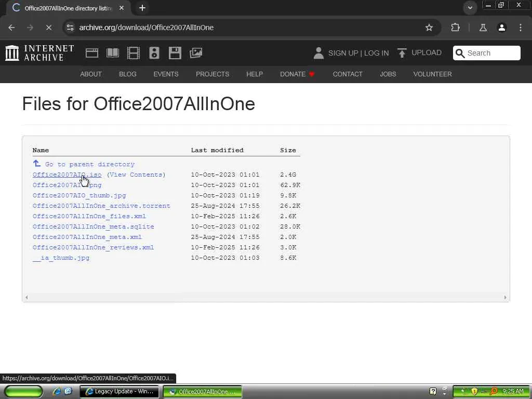Open the VOLUNTEER menu item

click(x=432, y=74)
